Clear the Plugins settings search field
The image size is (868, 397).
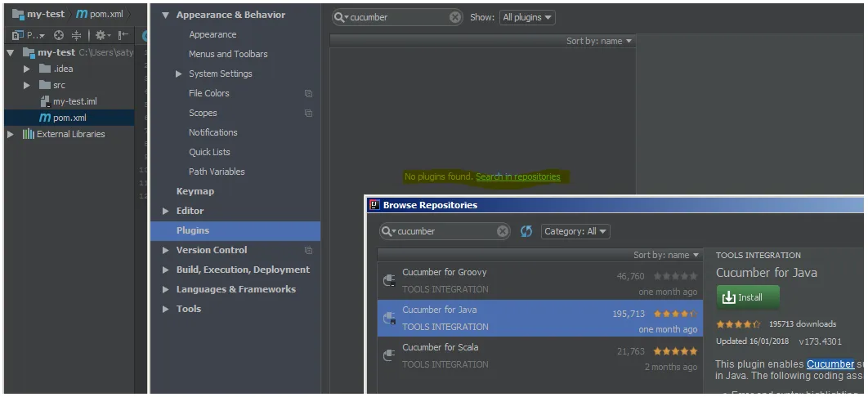(x=455, y=17)
